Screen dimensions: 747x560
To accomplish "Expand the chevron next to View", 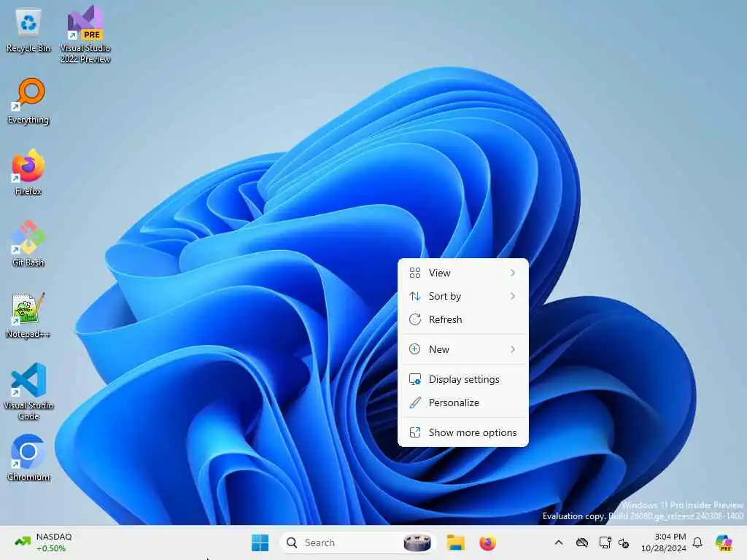I will tap(513, 273).
